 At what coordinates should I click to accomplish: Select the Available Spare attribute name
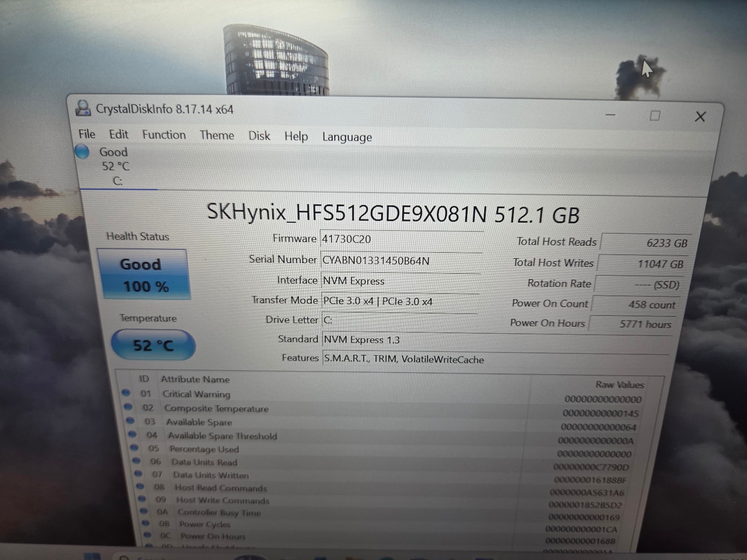tap(199, 422)
